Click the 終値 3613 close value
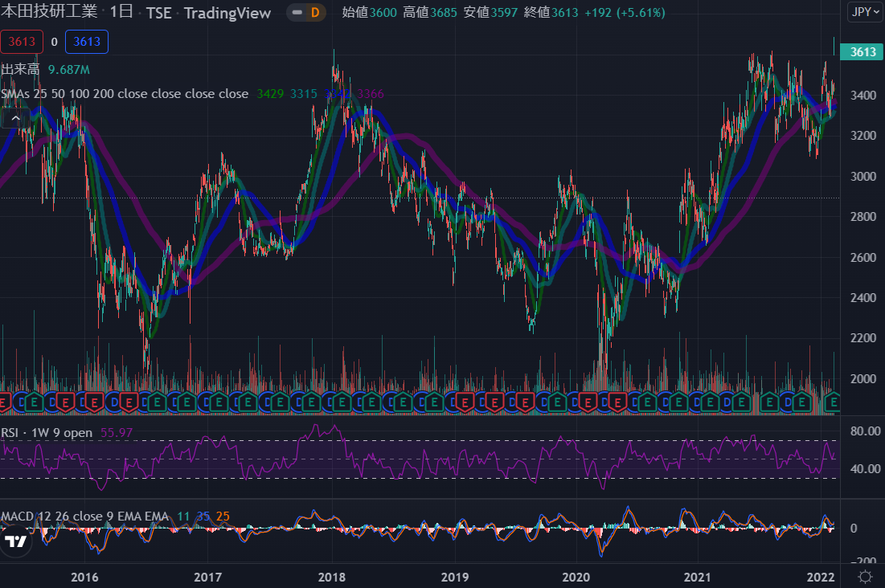The image size is (885, 588). [x=551, y=12]
